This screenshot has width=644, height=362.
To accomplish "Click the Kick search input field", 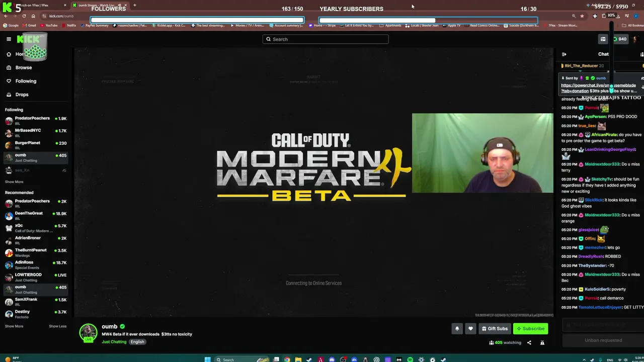I will (x=326, y=39).
